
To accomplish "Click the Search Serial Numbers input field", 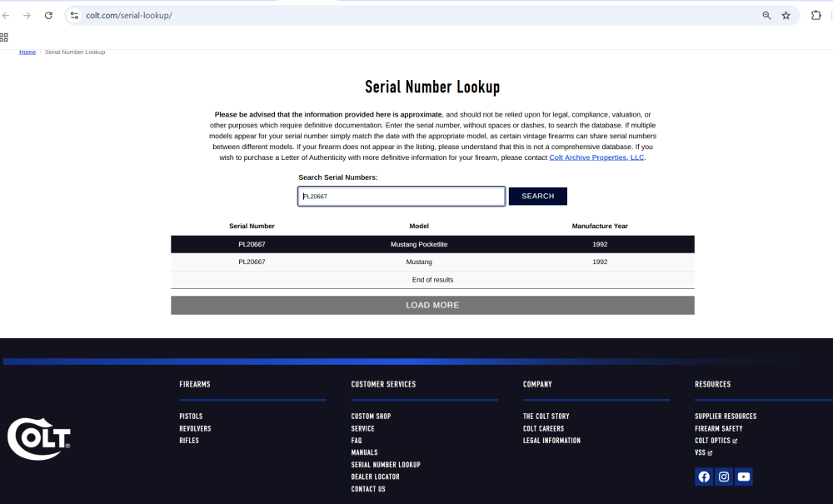I will coord(402,196).
